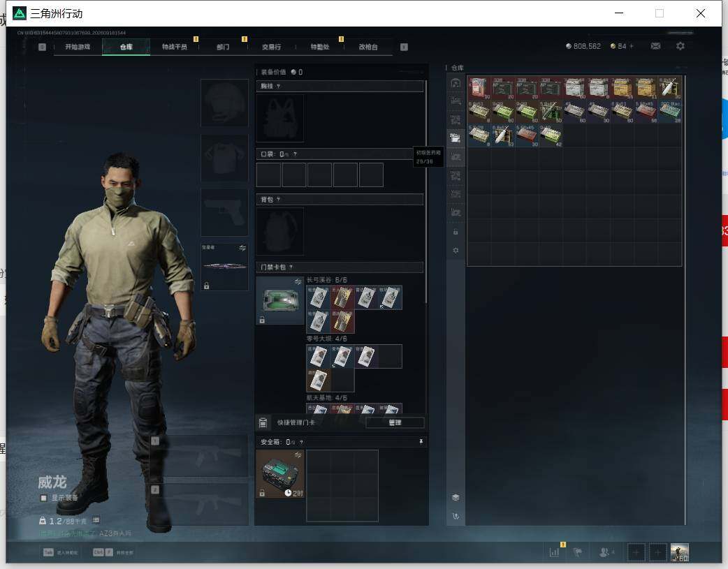Click the empty helmet equipment slot
Screen dimensions: 728x569
[x=224, y=103]
